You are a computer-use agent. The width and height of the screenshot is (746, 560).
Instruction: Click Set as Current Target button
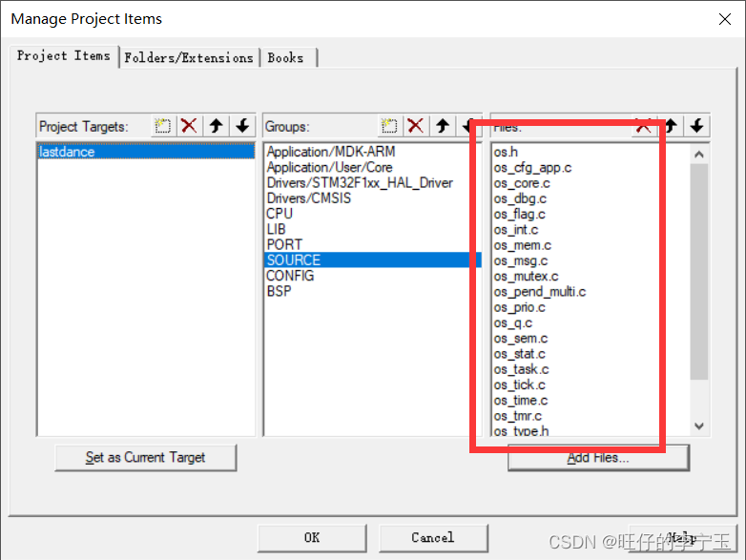coord(146,458)
